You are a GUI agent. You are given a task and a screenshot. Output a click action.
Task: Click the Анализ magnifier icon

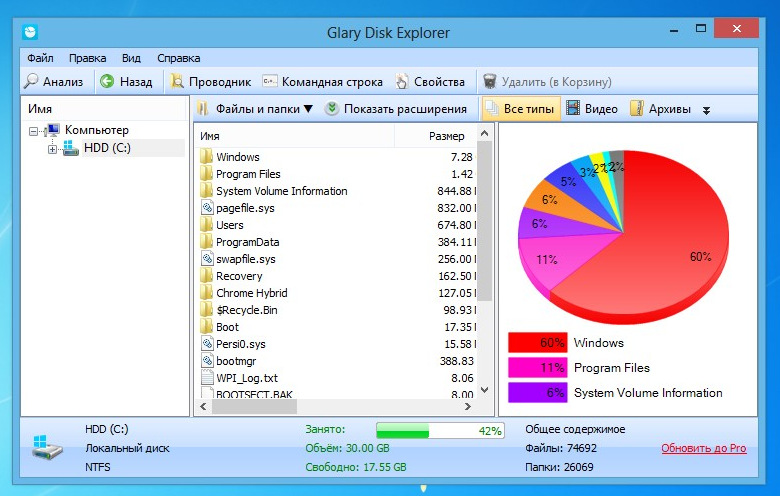(x=31, y=81)
